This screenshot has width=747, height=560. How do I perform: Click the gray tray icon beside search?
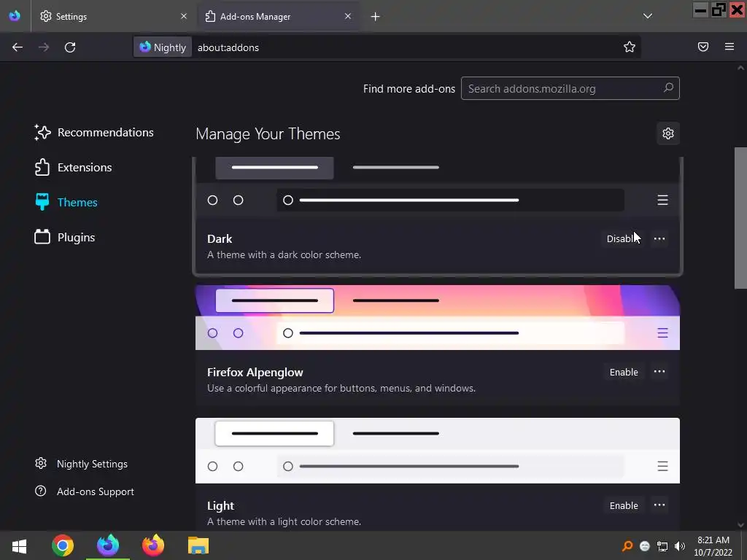(x=645, y=545)
